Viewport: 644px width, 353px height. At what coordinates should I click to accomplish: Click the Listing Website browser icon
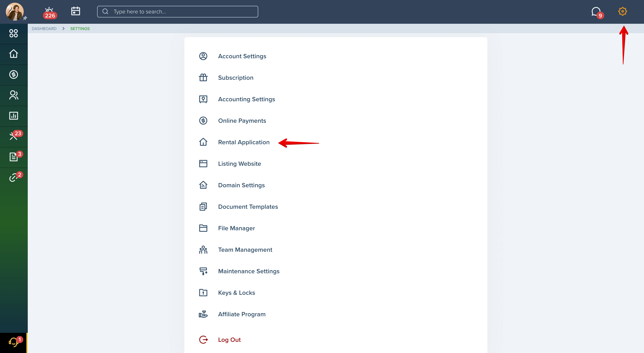(x=203, y=164)
